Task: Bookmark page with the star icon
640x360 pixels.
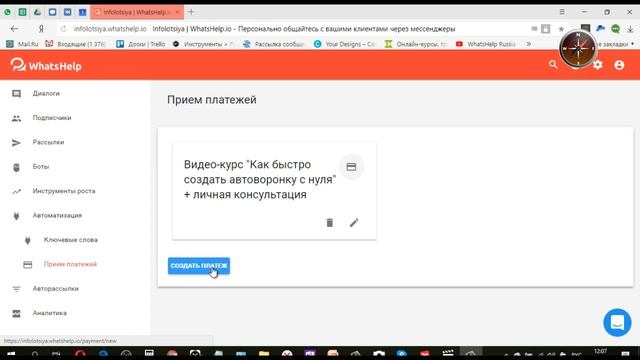Action: [561, 29]
